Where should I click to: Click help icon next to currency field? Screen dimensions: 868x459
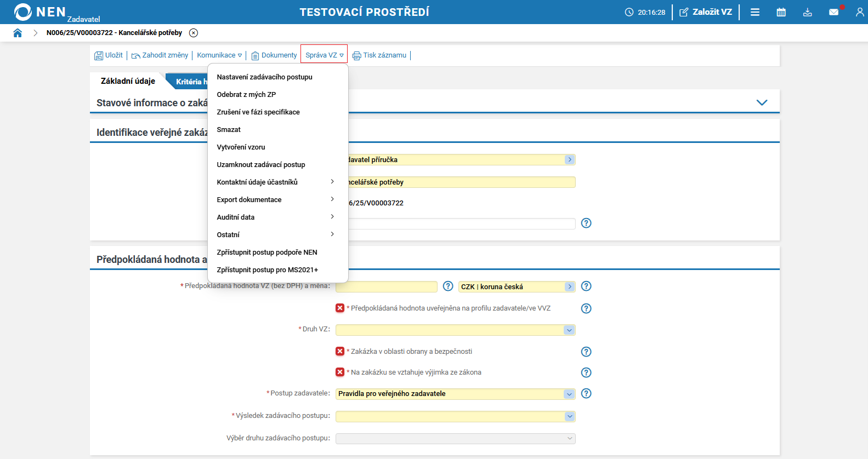pos(586,286)
